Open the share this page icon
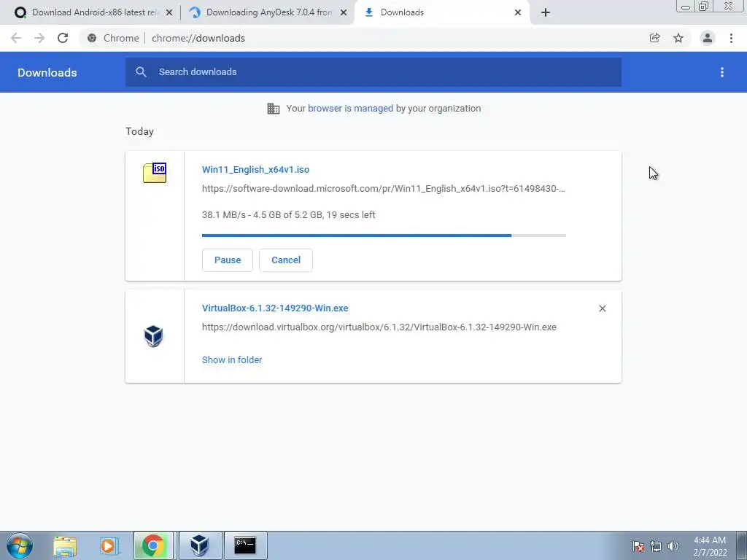 point(654,38)
